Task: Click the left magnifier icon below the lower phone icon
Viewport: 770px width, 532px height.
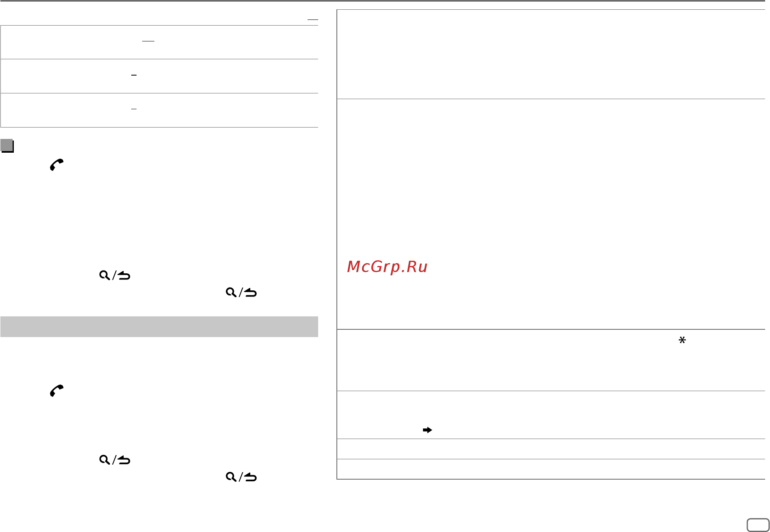Action: [105, 460]
